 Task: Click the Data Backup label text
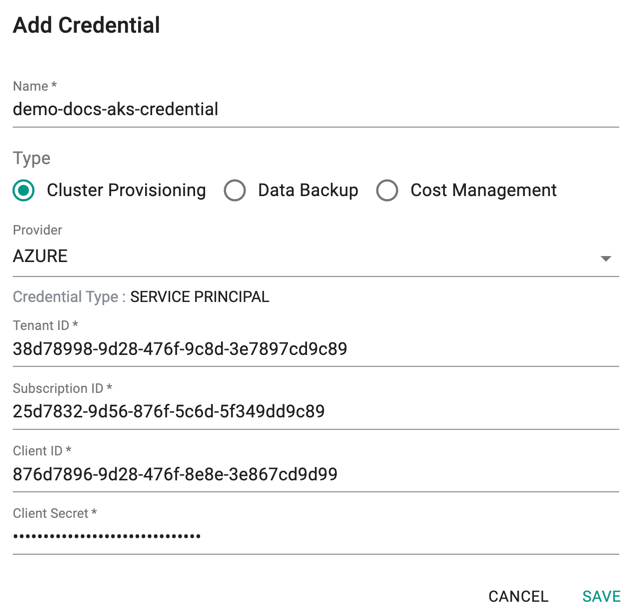pos(308,190)
